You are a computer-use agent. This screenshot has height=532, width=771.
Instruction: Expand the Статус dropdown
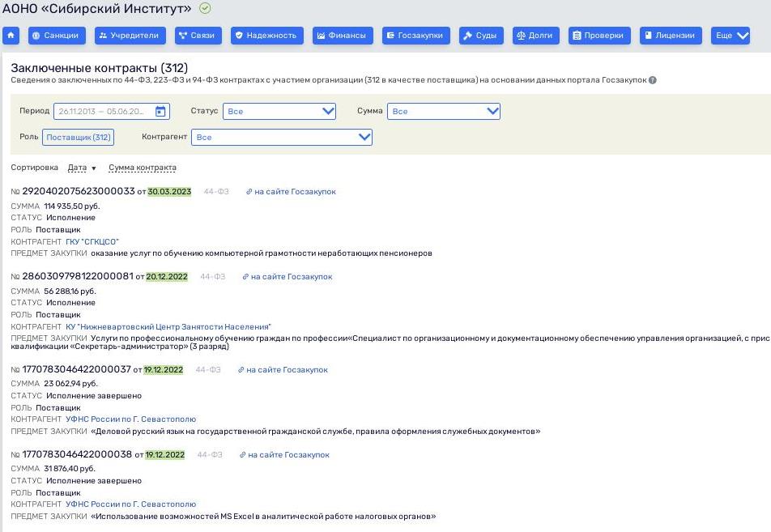pos(279,112)
